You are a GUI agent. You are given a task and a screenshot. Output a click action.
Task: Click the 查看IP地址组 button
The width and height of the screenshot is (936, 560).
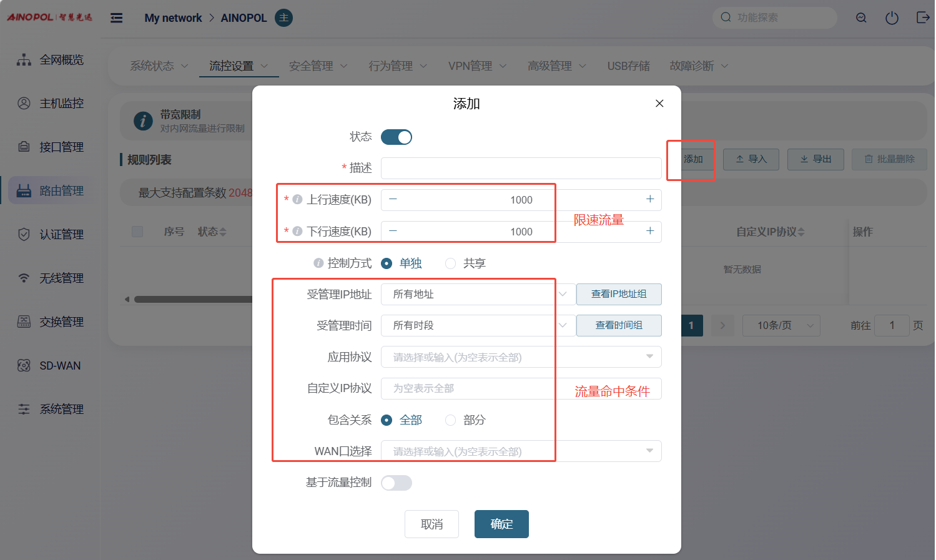click(x=618, y=295)
